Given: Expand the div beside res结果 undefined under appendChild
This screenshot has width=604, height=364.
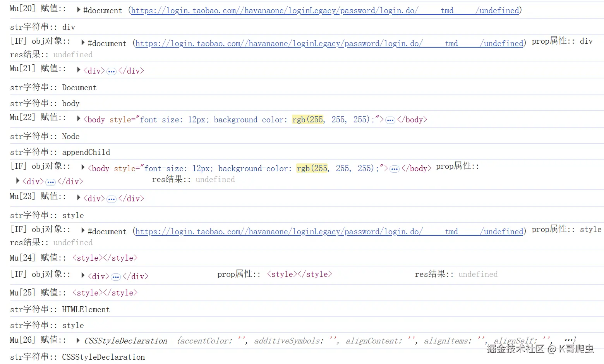Looking at the screenshot, I should coord(18,180).
